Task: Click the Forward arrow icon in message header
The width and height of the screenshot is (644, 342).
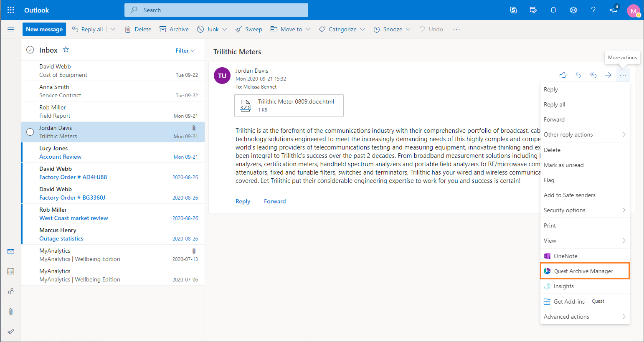Action: (x=608, y=75)
